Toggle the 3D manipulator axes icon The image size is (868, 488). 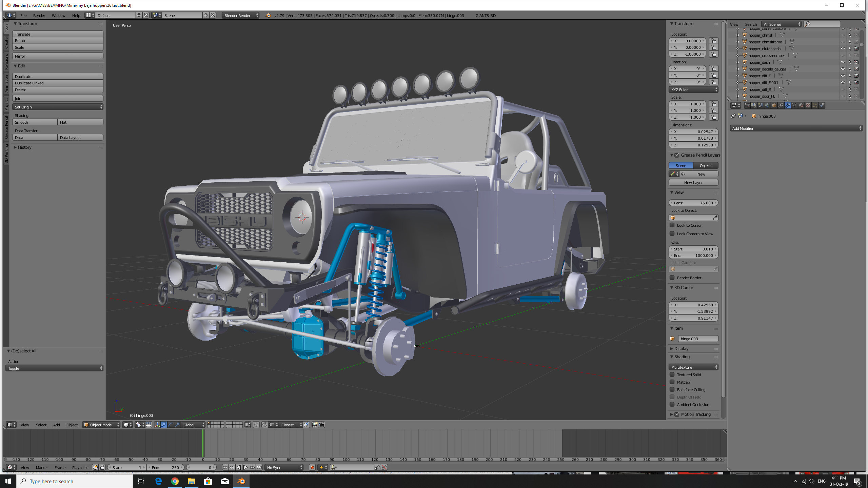(157, 425)
